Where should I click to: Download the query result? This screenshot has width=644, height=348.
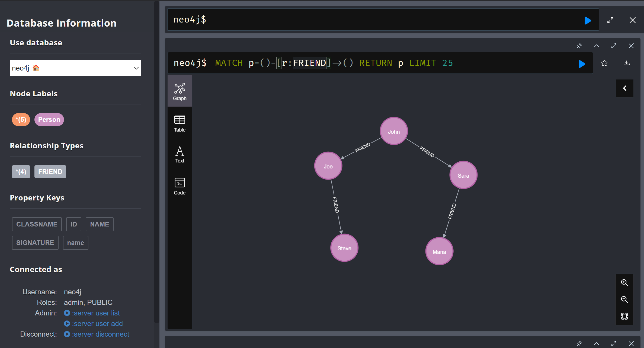pyautogui.click(x=627, y=63)
